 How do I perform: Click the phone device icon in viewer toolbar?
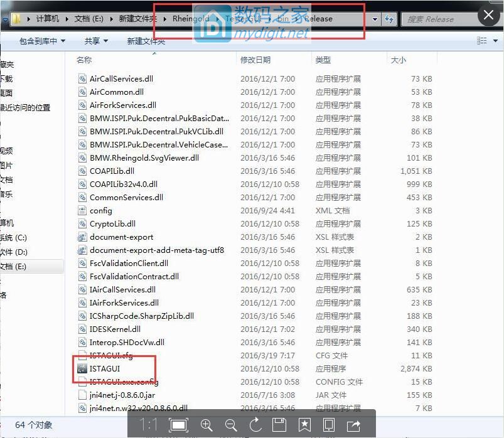(328, 425)
